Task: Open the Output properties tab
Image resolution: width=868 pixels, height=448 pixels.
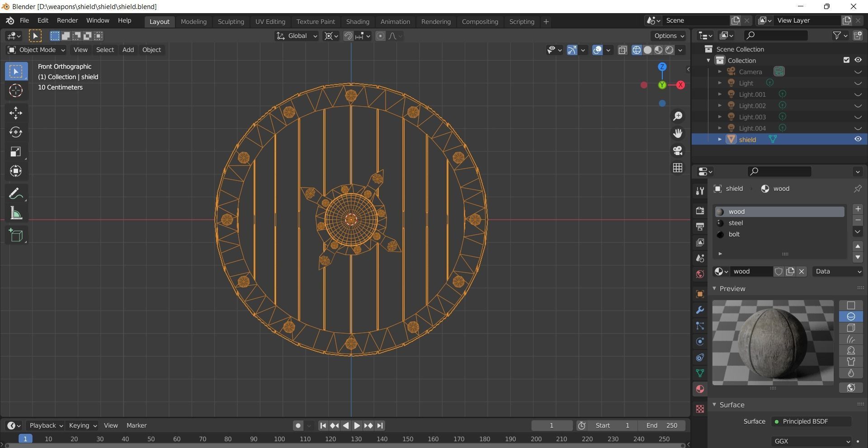Action: click(x=700, y=226)
